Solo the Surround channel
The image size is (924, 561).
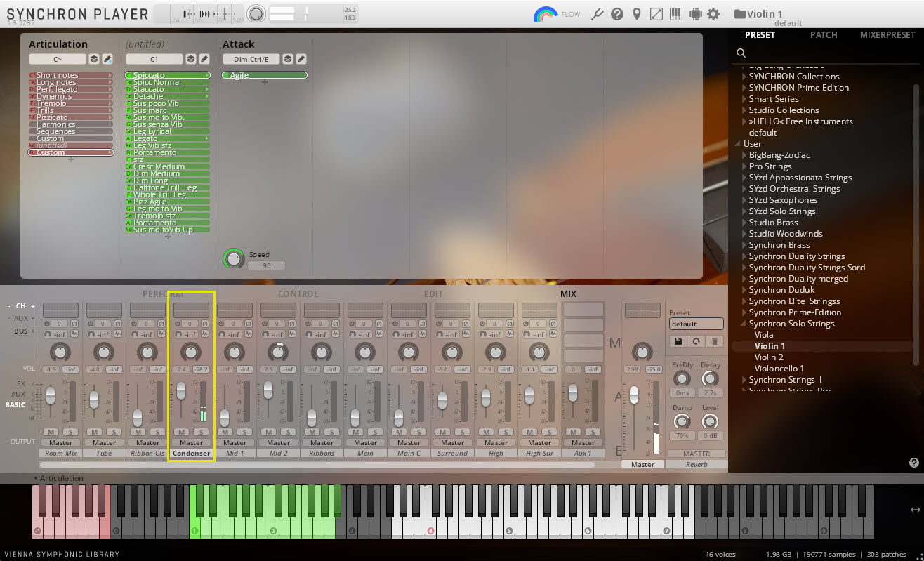click(461, 432)
